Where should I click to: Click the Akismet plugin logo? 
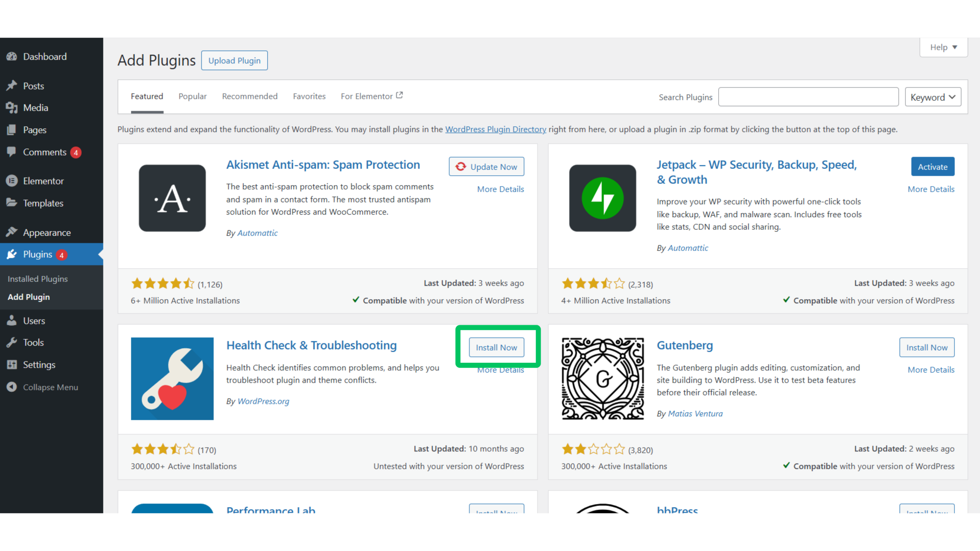coord(172,198)
